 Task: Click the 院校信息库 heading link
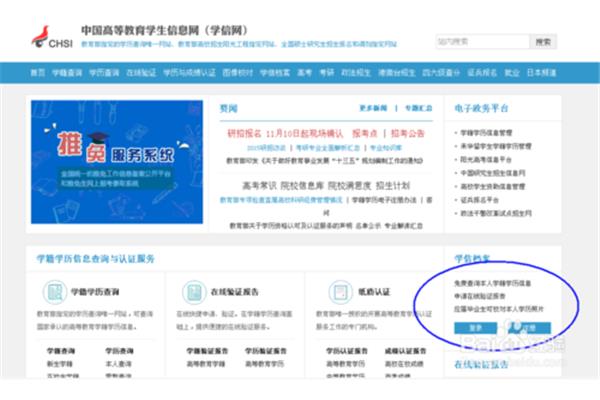(x=302, y=186)
